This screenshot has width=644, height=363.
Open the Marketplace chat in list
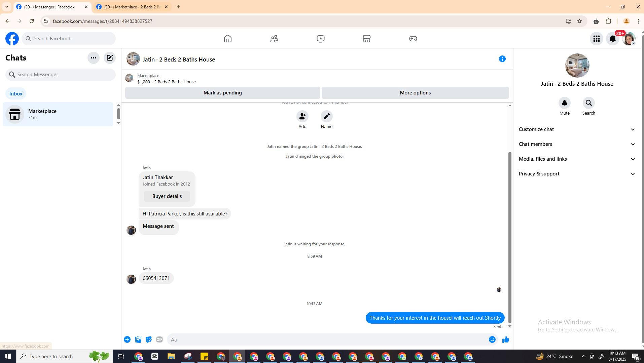tap(58, 114)
